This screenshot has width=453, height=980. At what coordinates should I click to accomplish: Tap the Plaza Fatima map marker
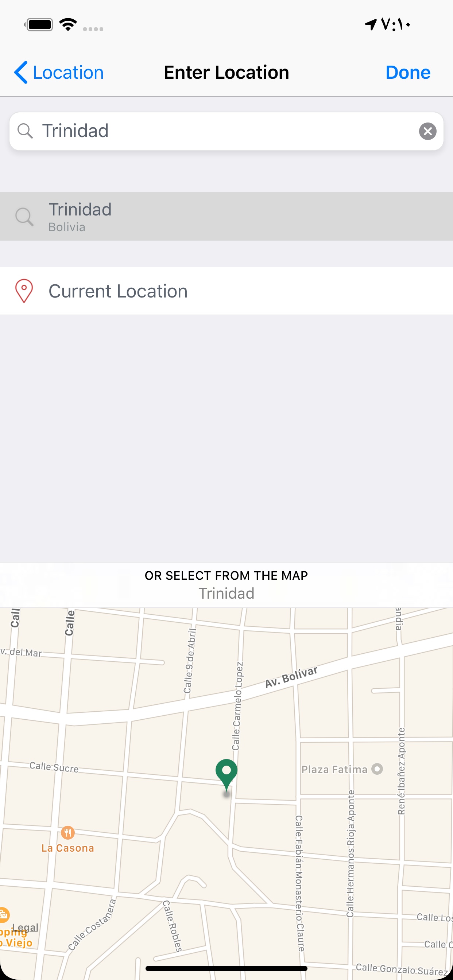(377, 769)
